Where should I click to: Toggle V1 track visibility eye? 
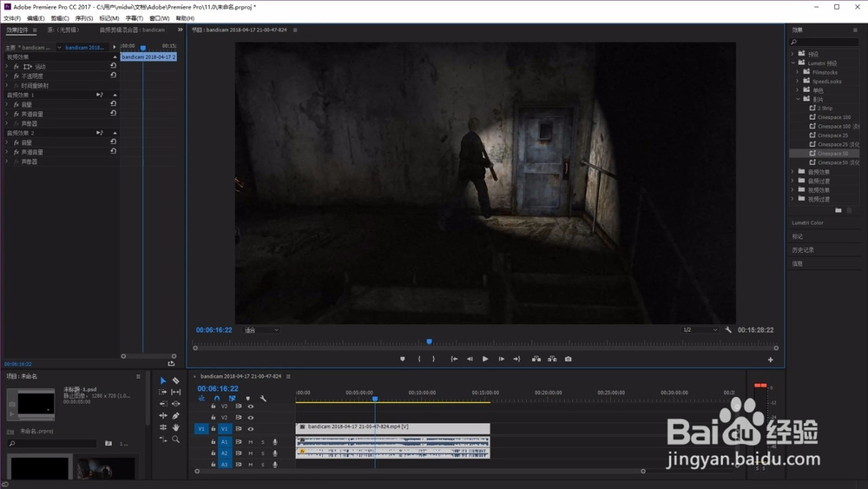pyautogui.click(x=251, y=429)
